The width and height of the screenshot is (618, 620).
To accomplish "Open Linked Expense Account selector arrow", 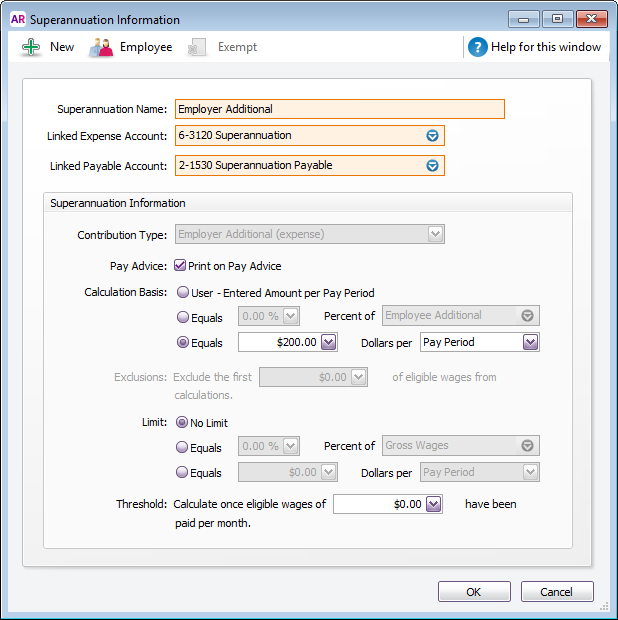I will pos(433,136).
